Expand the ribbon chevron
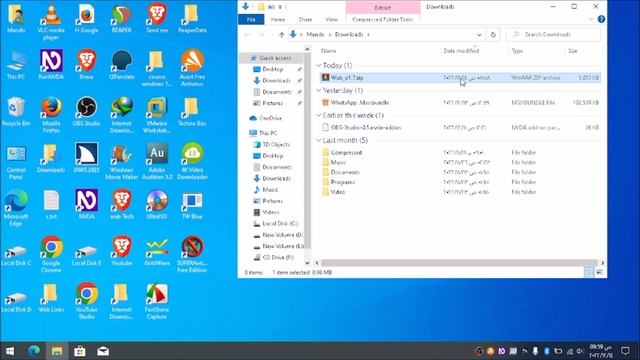The image size is (640, 360). click(x=591, y=19)
